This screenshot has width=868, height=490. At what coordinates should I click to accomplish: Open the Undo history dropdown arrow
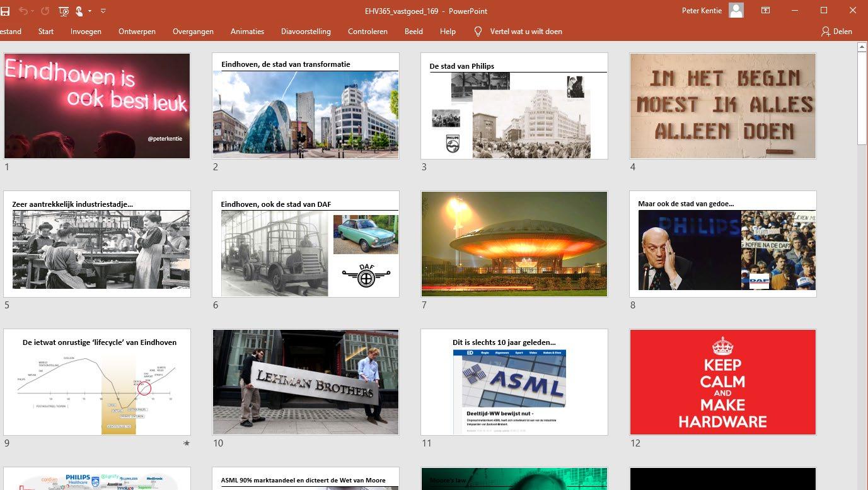(x=33, y=11)
